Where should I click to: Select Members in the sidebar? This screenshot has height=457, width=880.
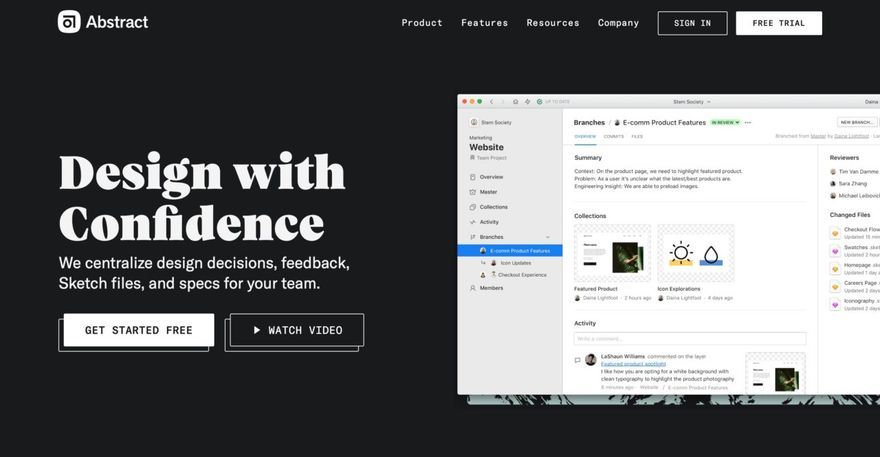click(x=491, y=288)
